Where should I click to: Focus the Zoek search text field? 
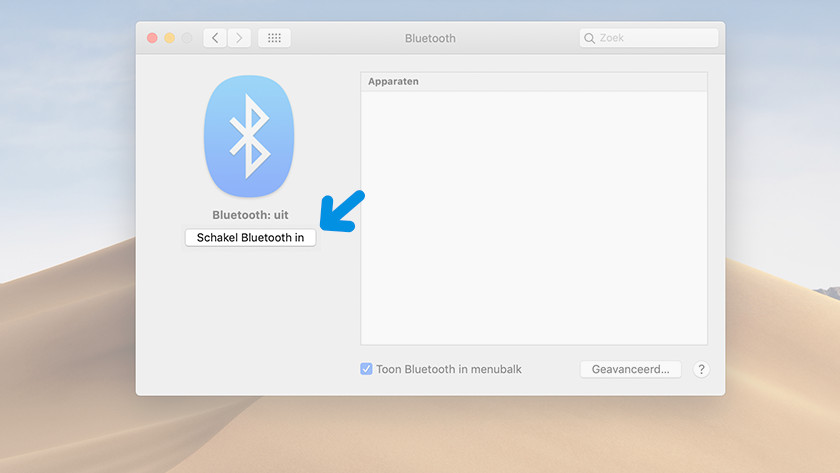coord(655,38)
